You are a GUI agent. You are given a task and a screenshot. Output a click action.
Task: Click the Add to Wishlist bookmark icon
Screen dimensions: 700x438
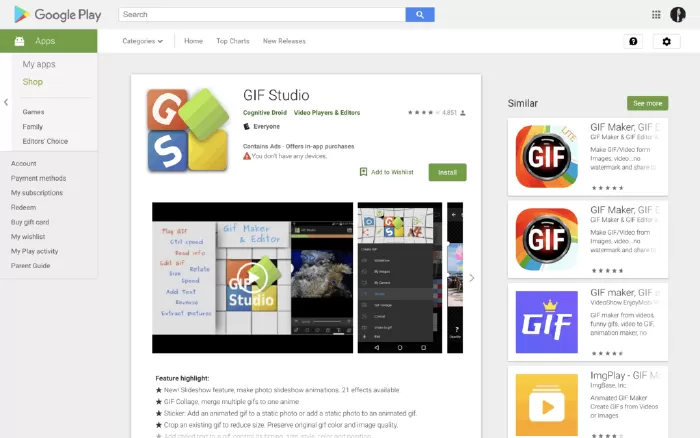coord(363,172)
